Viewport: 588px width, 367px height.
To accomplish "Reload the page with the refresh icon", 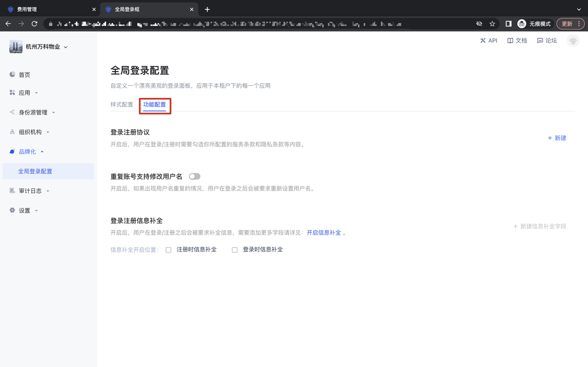I will point(34,24).
